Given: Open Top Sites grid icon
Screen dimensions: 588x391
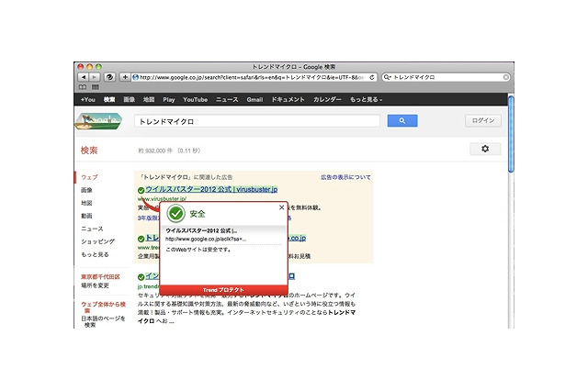Looking at the screenshot, I should click(x=96, y=87).
